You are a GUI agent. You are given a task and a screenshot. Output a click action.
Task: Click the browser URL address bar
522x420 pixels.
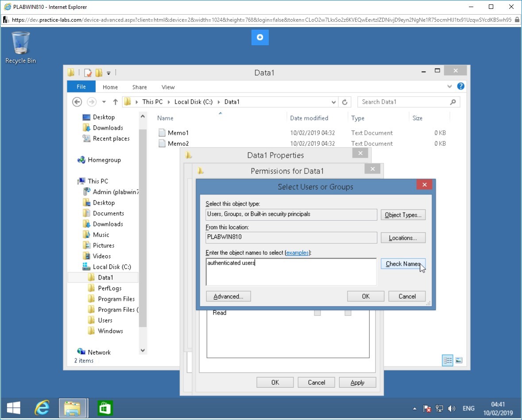pos(261,20)
